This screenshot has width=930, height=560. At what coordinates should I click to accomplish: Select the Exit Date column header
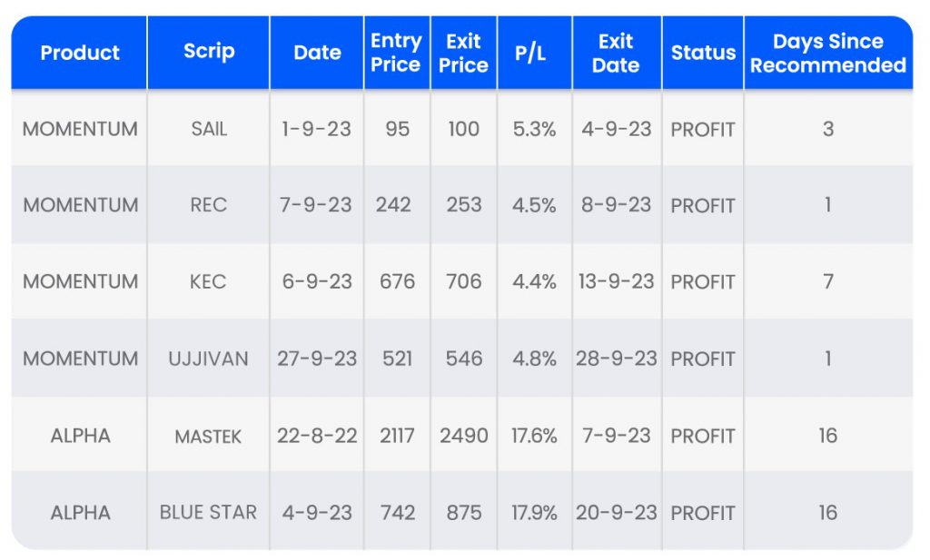point(616,53)
